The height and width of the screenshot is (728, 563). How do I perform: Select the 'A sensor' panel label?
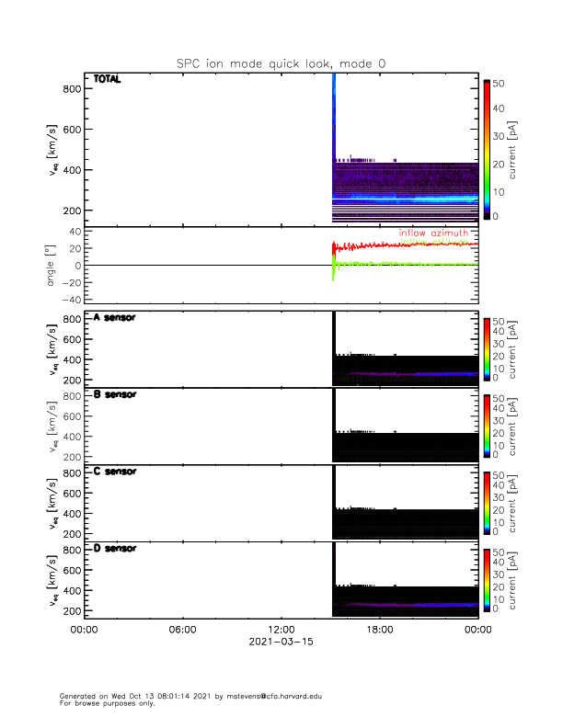(x=114, y=318)
